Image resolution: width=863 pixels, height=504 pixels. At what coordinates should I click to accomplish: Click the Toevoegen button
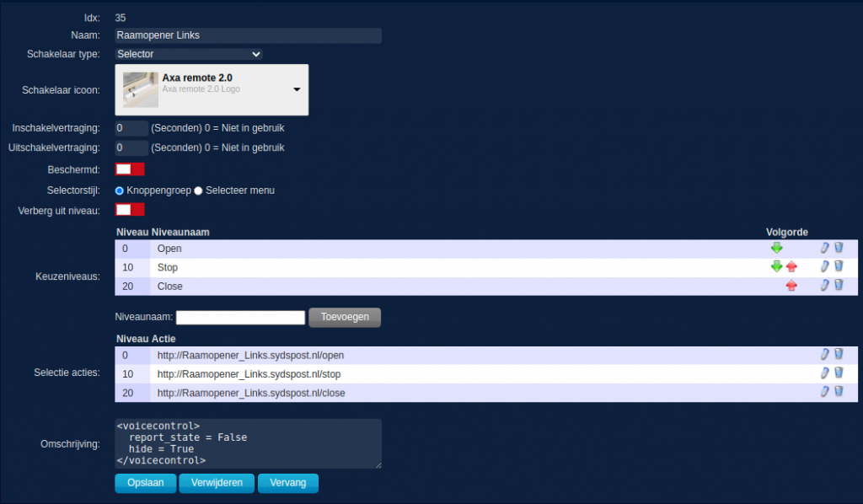tap(345, 317)
